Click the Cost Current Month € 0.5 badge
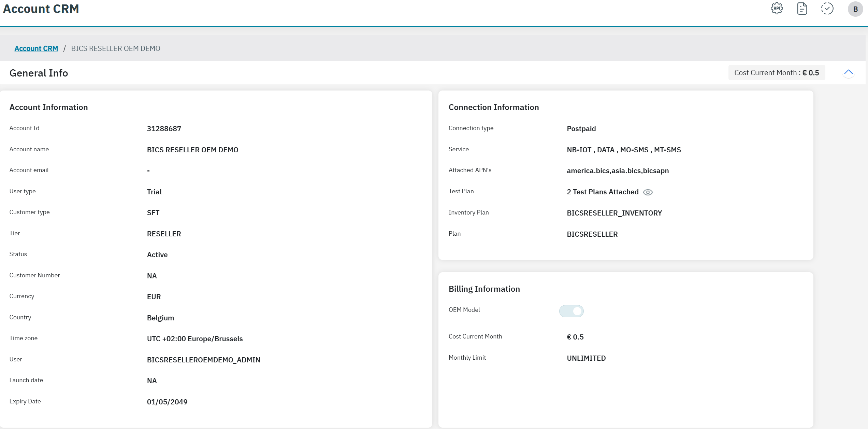The height and width of the screenshot is (429, 868). 777,73
